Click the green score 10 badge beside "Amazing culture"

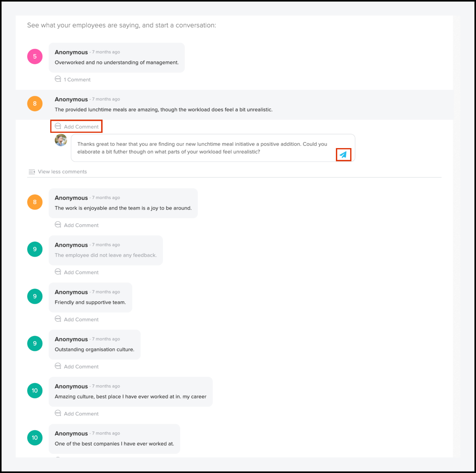[x=35, y=390]
